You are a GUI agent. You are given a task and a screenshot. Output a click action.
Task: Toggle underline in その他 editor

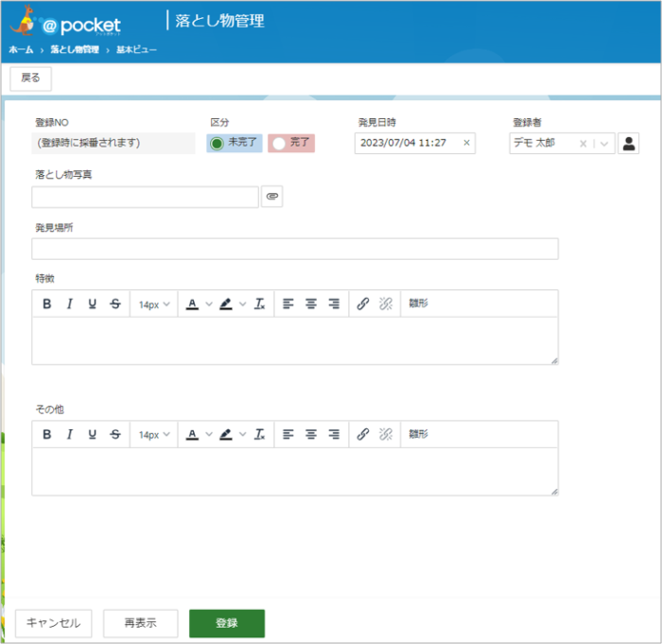[x=92, y=434]
